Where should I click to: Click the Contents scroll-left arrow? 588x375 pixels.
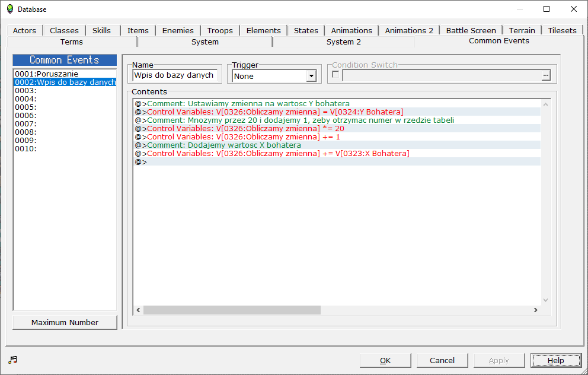coord(138,310)
